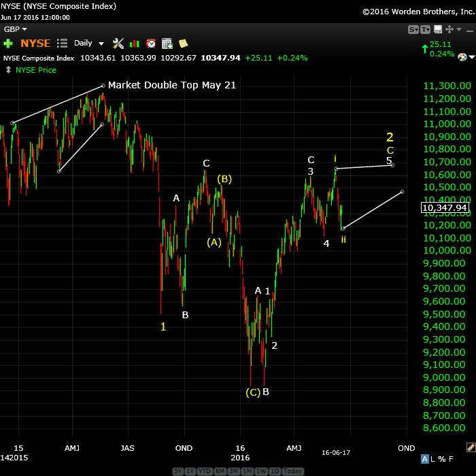Click the green up arrow change indicator
This screenshot has width=476, height=476.
tap(425, 49)
